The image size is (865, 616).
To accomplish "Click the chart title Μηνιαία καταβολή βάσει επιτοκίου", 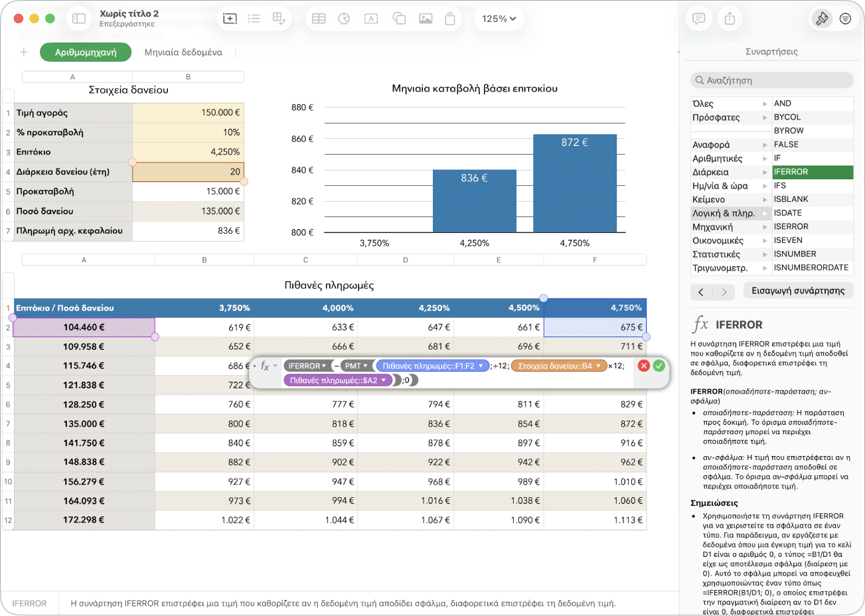I will click(x=475, y=88).
